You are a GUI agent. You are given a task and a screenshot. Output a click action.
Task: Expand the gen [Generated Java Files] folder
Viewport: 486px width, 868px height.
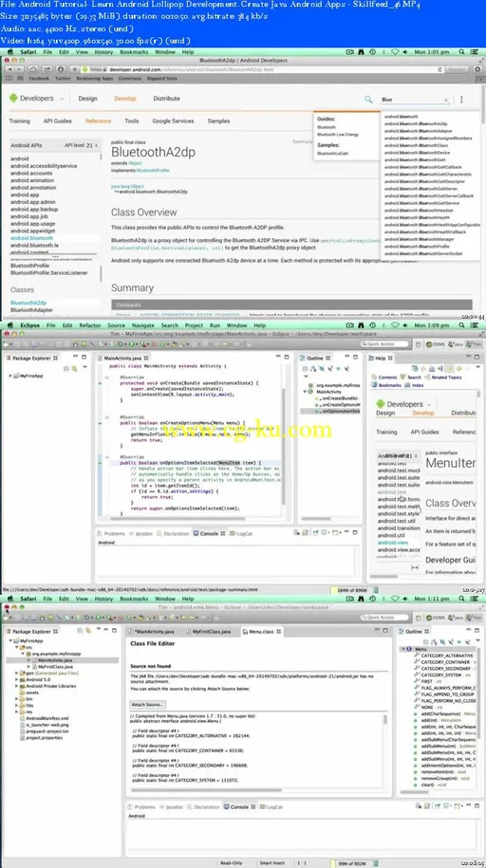tap(16, 674)
